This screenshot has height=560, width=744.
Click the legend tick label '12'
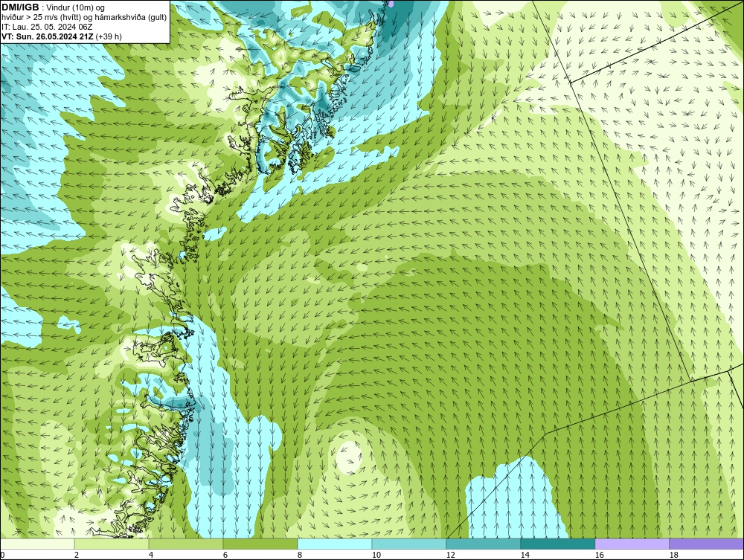450,555
